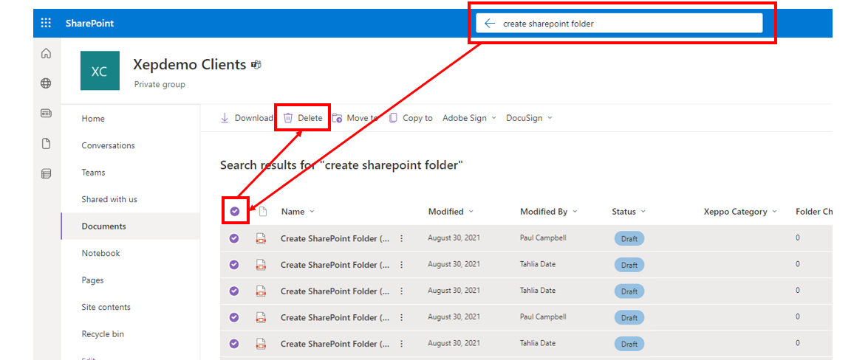Click the PDF icon of topmost result
Viewport: 868px width, 360px height.
[x=261, y=238]
